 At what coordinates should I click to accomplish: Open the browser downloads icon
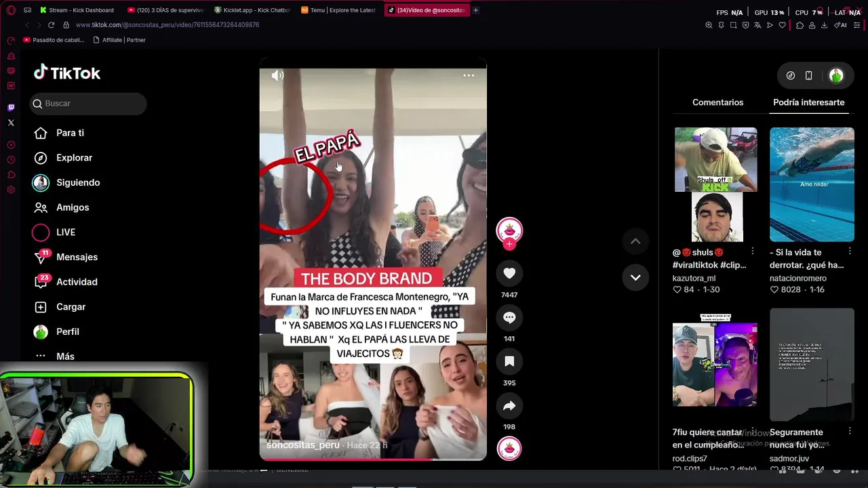(x=824, y=25)
